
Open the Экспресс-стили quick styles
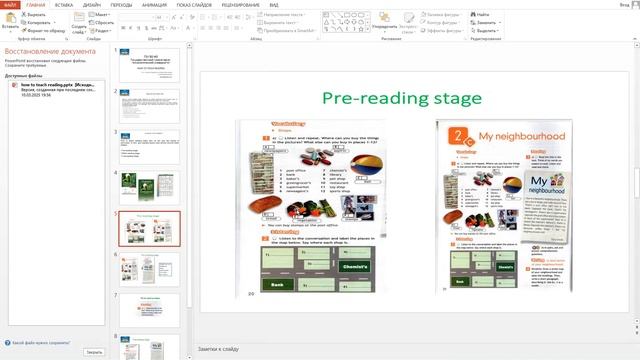pyautogui.click(x=408, y=22)
